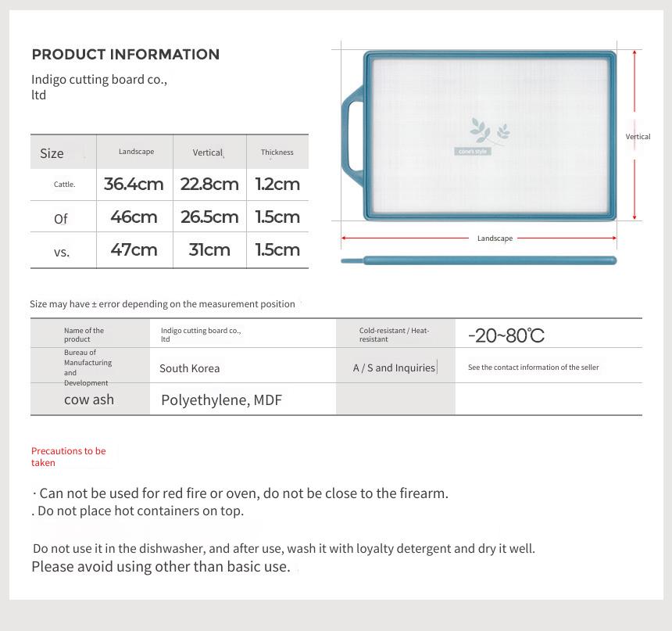This screenshot has height=631, width=672.
Task: Click the red 'Precautions to be taken' heading
Action: pyautogui.click(x=69, y=457)
